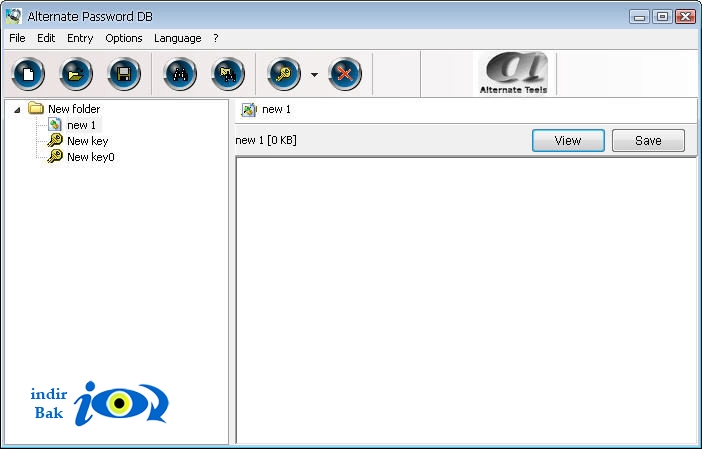This screenshot has height=449, width=702.
Task: Select the new 1 entry in the tree
Action: coord(81,125)
